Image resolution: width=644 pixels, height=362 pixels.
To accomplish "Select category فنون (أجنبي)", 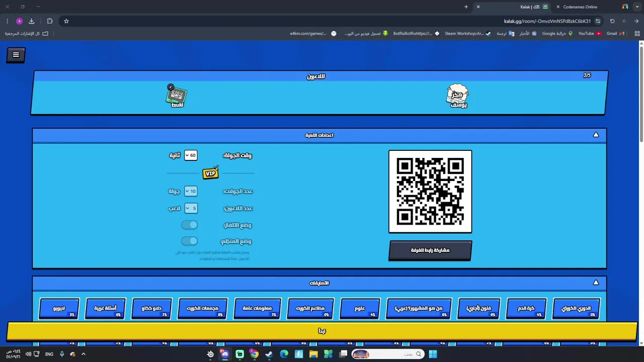I will tap(478, 309).
